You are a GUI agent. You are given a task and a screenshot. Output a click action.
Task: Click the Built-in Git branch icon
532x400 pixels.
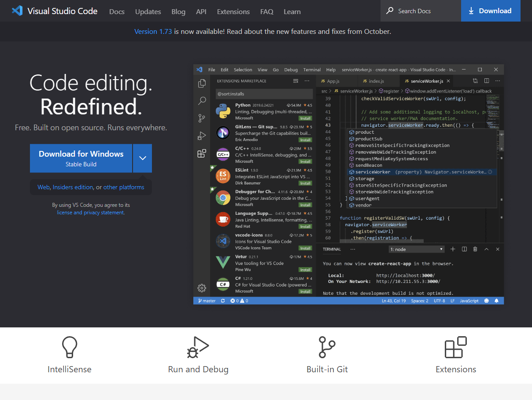point(327,347)
